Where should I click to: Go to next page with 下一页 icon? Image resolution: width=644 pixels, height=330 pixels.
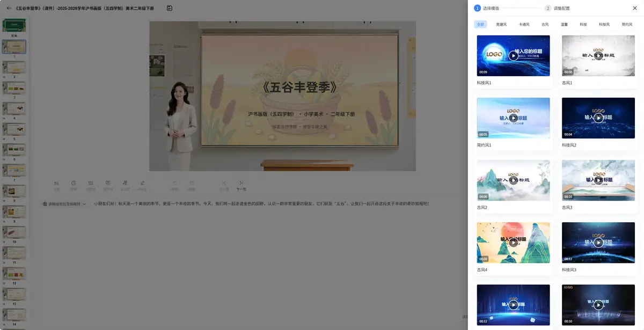(241, 186)
